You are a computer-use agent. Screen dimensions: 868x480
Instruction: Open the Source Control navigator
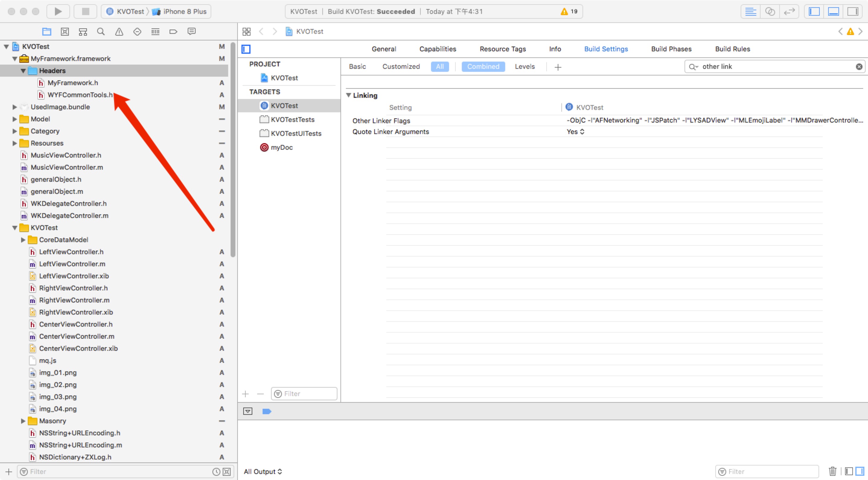pos(65,32)
